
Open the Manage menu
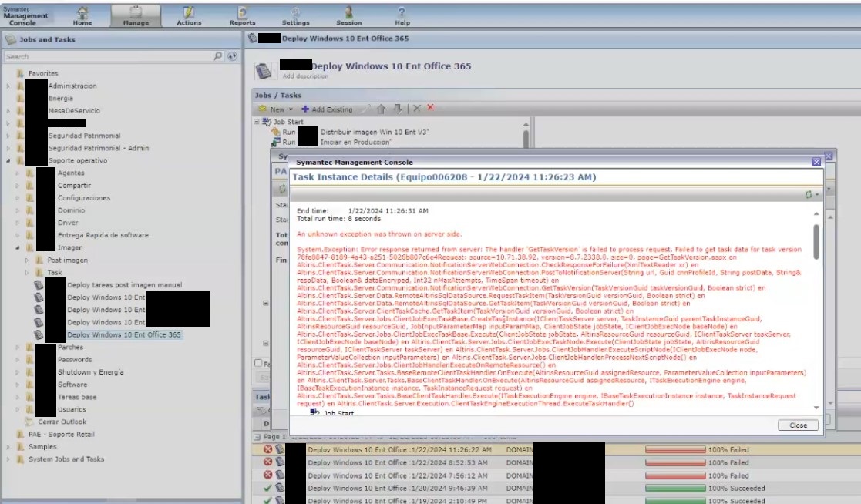[136, 15]
